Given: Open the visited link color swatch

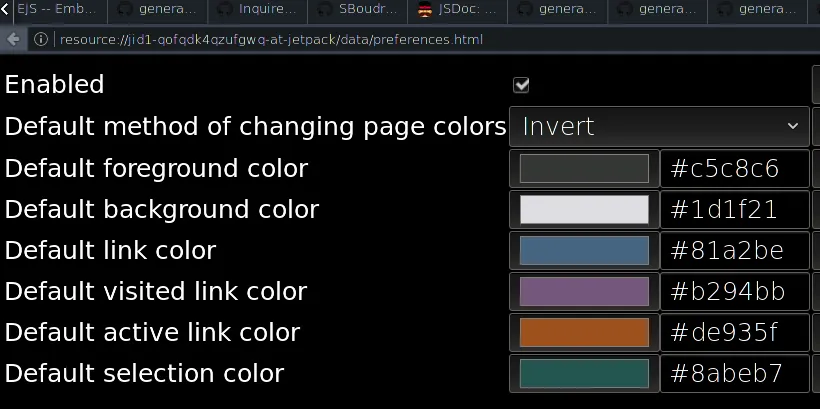Looking at the screenshot, I should tap(584, 291).
